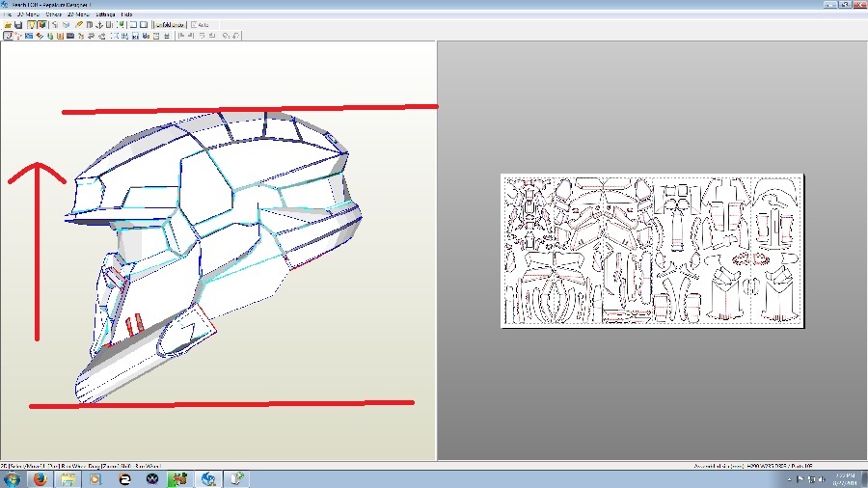The image size is (868, 488).
Task: Click the Action Center flag tray icon
Action: [x=800, y=479]
